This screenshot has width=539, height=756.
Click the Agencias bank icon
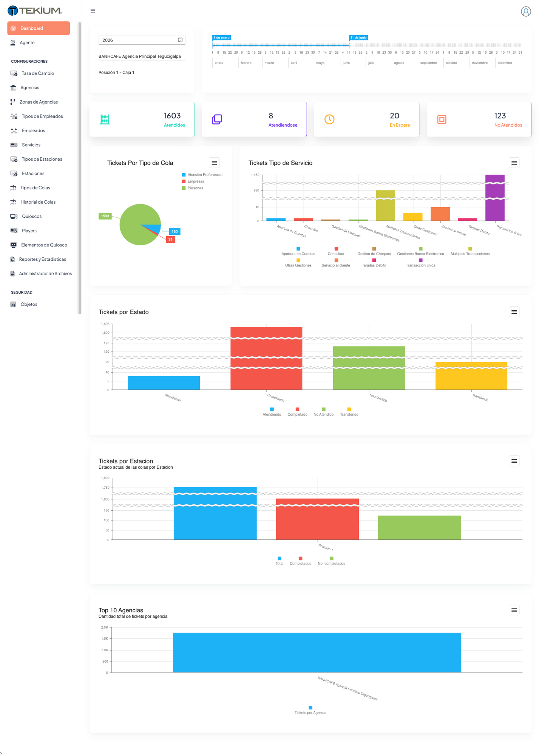pyautogui.click(x=13, y=88)
